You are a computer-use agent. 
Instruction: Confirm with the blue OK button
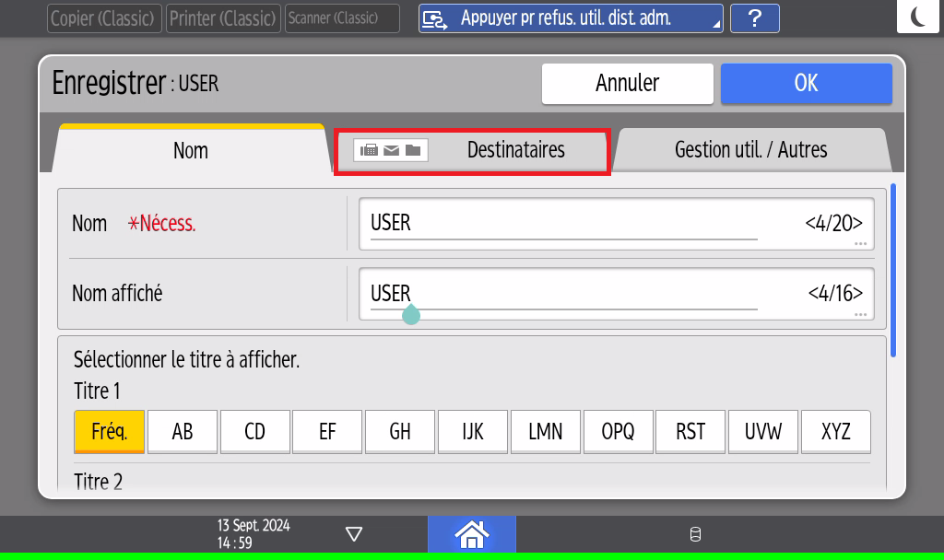pos(806,83)
